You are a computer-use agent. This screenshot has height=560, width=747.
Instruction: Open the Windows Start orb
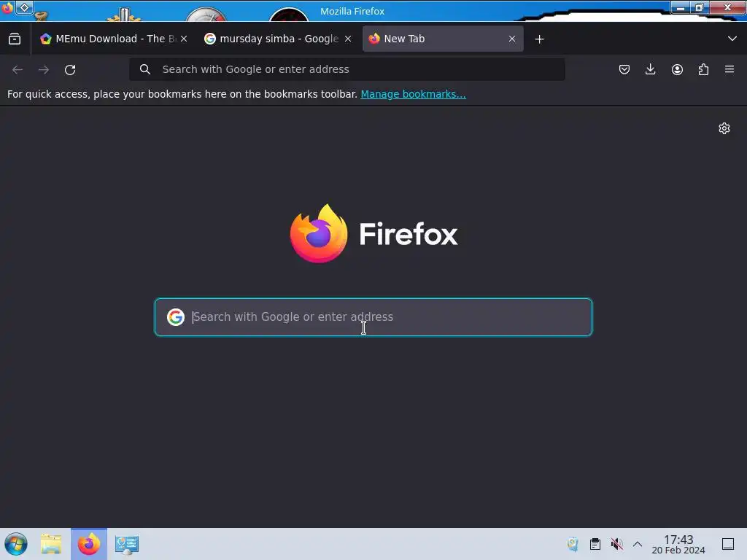[16, 544]
